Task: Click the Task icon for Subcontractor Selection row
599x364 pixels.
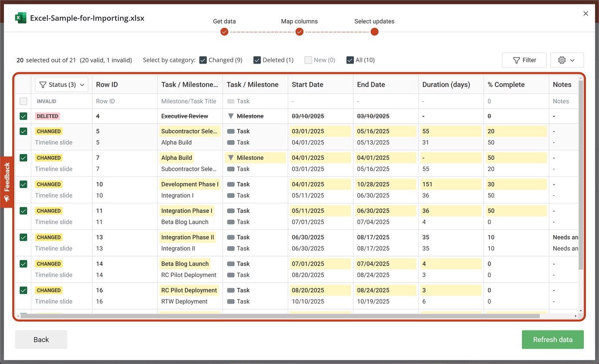Action: (x=231, y=131)
